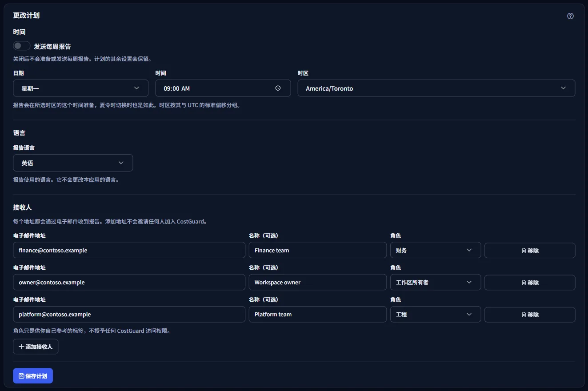Click the clock icon in the 时间 field
The height and width of the screenshot is (391, 588).
coord(278,88)
